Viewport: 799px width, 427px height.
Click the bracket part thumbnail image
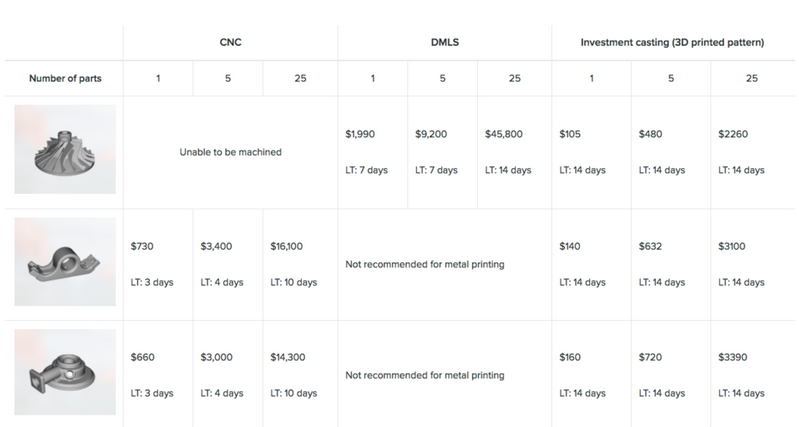[x=65, y=262]
